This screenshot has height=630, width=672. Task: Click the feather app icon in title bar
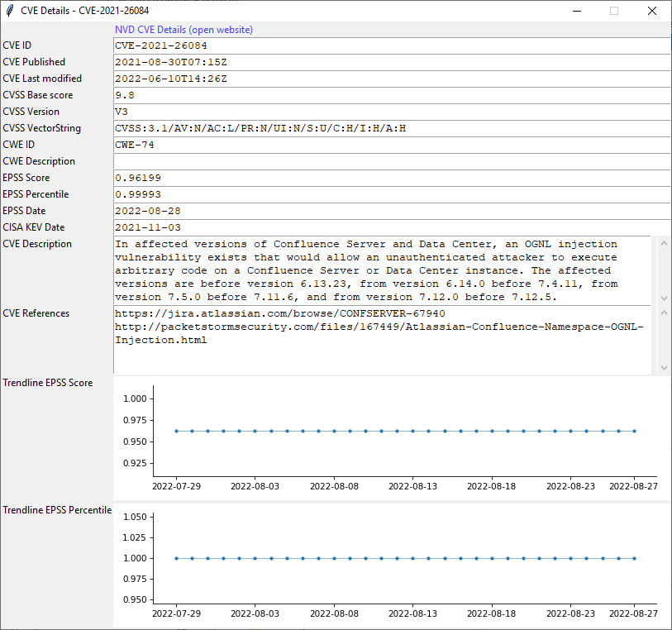click(10, 11)
